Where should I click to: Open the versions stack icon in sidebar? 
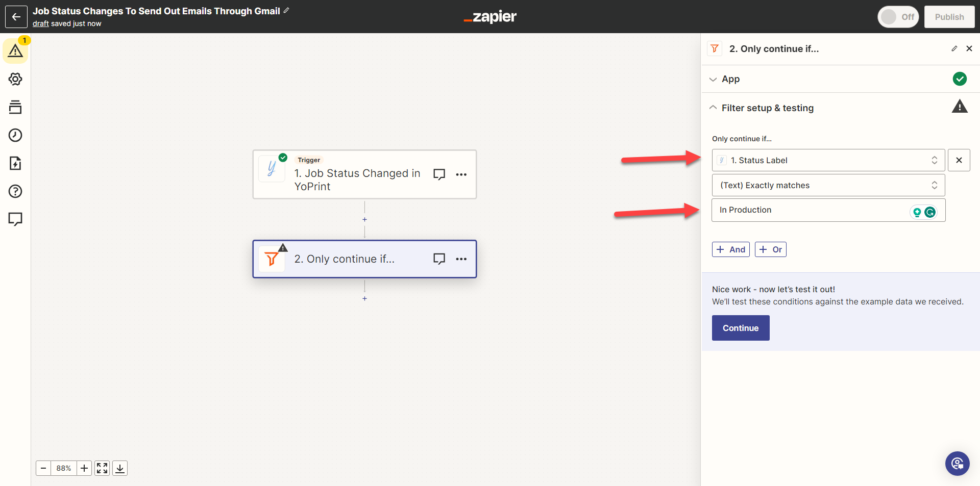15,107
